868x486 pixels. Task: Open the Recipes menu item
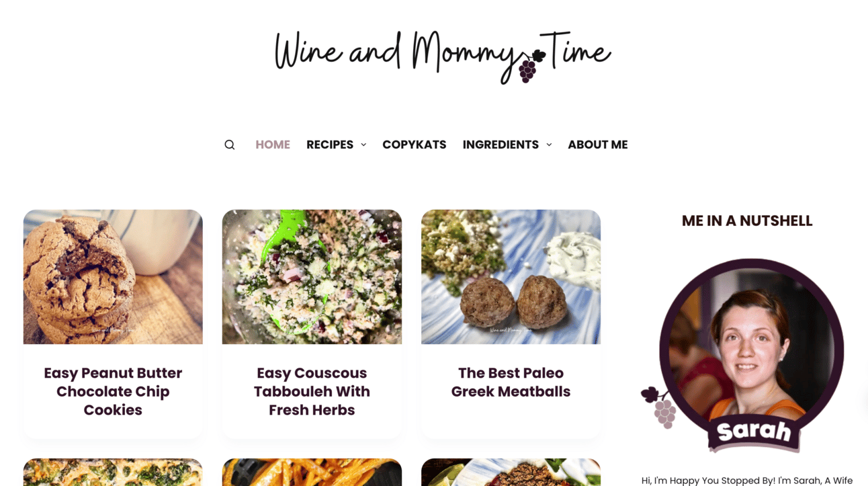330,145
